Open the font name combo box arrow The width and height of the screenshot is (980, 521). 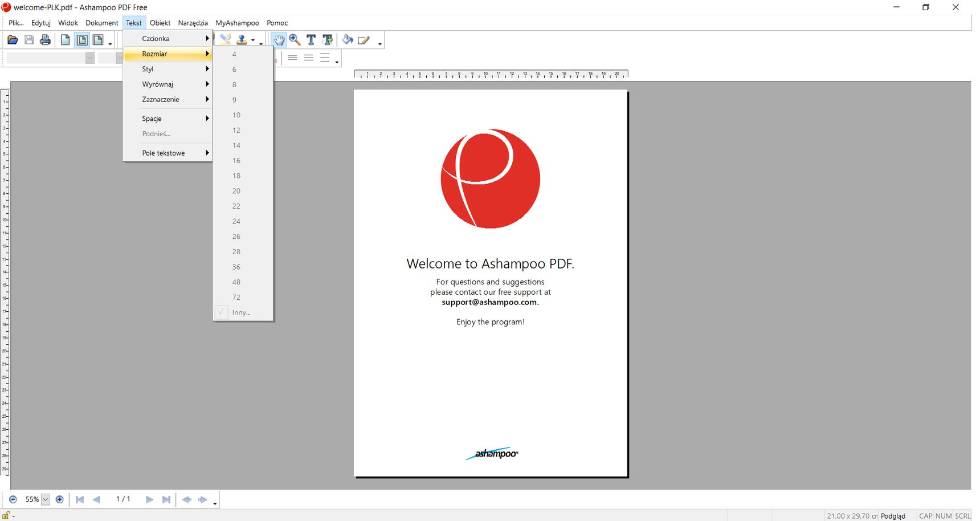[x=90, y=58]
